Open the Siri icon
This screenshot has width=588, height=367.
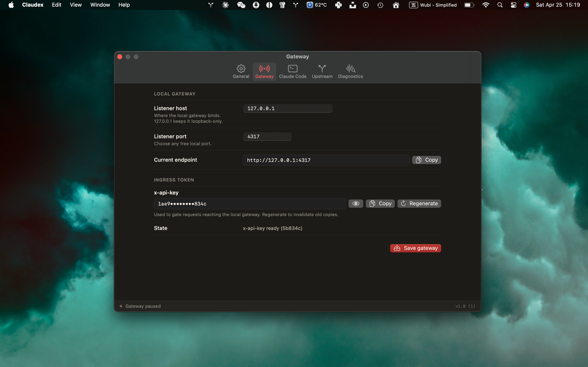[526, 5]
